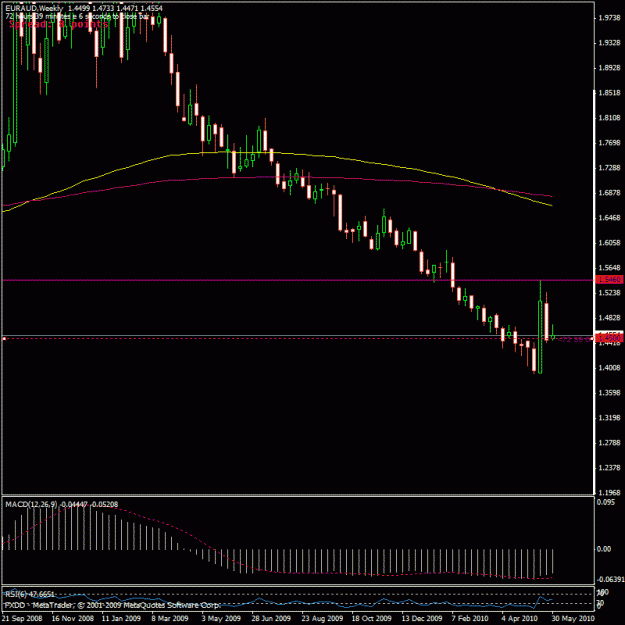Click the 28 Jun 2009 date label
The height and width of the screenshot is (625, 625).
[x=271, y=618]
